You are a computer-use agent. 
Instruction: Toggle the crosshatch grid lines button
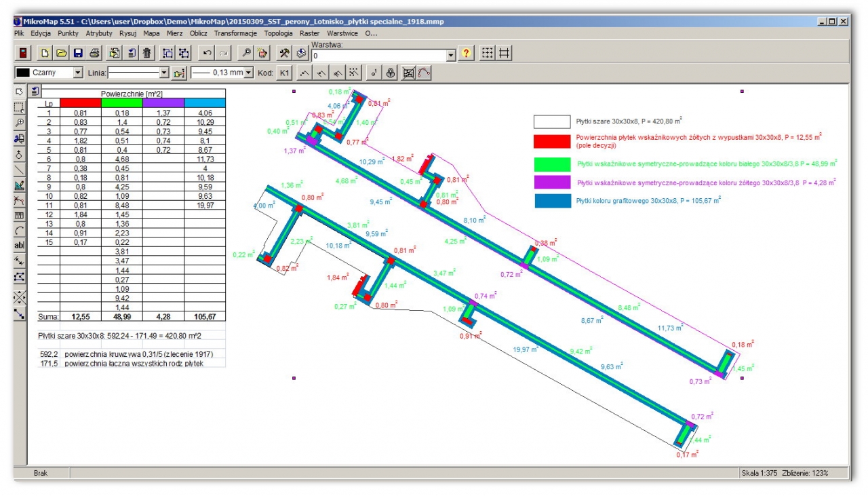pyautogui.click(x=504, y=54)
